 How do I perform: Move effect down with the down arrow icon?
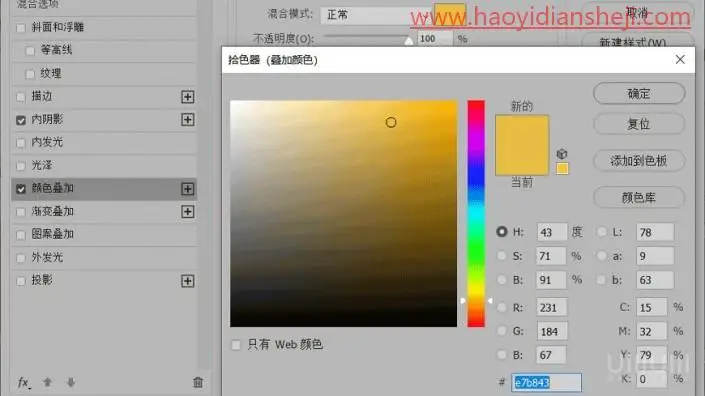pos(71,382)
